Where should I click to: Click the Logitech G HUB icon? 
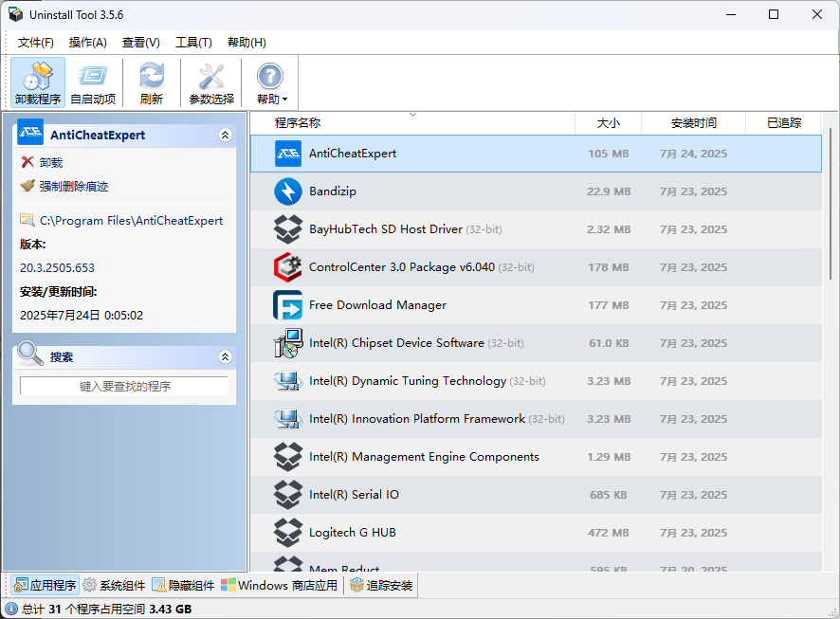pos(288,533)
